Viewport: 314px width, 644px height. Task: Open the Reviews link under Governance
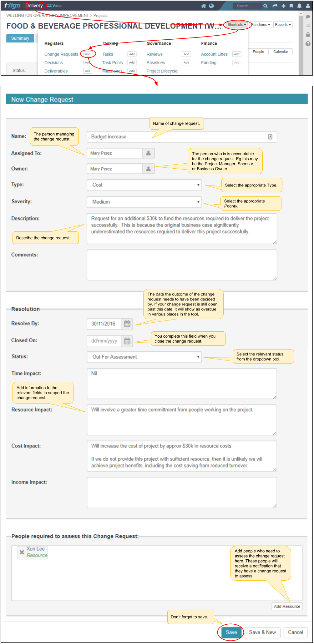coord(154,54)
